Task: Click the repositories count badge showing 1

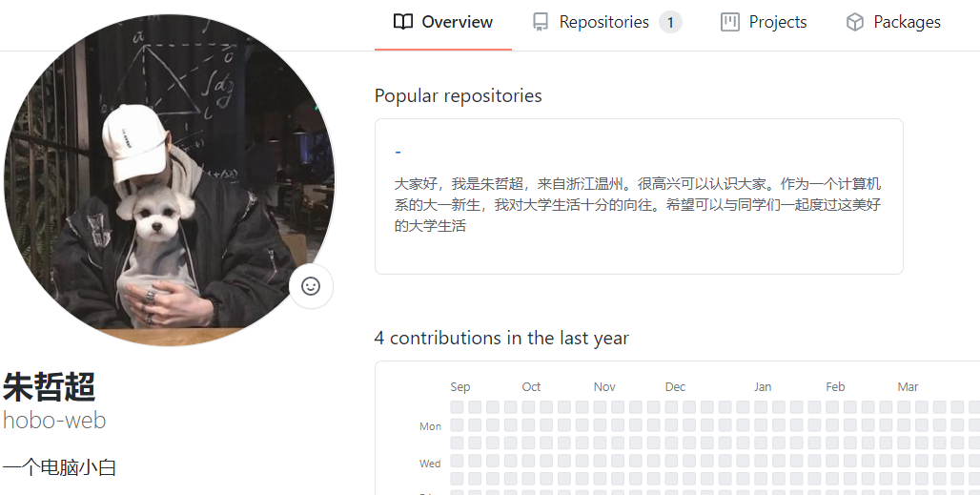Action: pyautogui.click(x=670, y=23)
